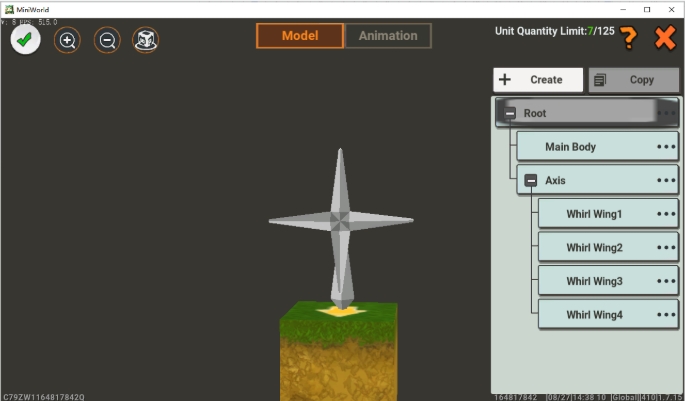Screen dimensions: 685x401
Task: Close the editor with orange X
Action: (665, 38)
